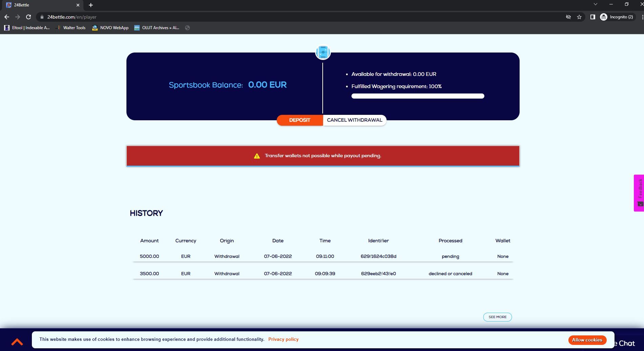Click the CANCEL WITHDRAWAL button

pyautogui.click(x=355, y=120)
